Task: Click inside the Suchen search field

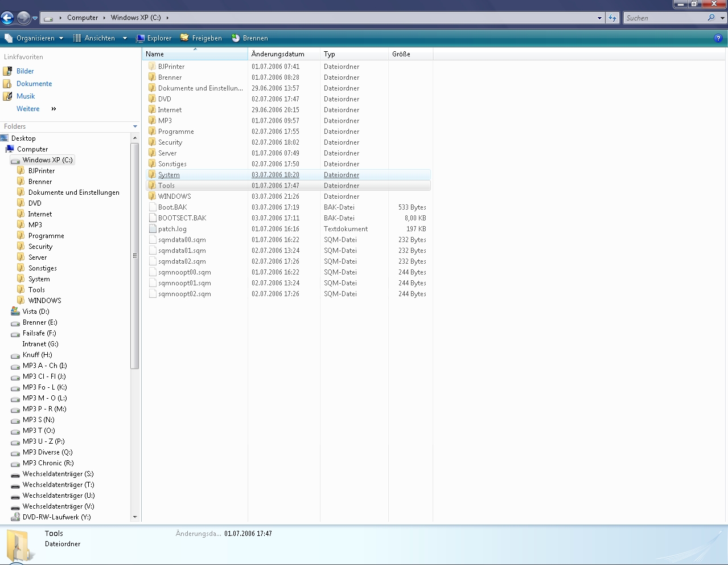Action: 665,18
